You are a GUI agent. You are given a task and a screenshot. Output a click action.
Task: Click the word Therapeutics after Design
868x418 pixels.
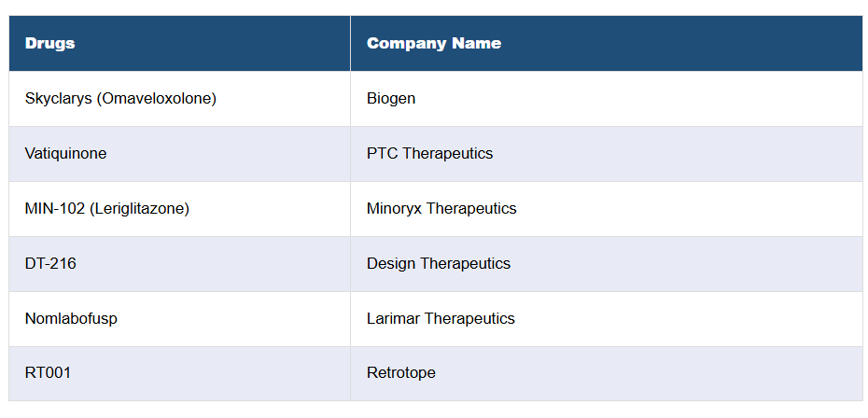point(466,263)
